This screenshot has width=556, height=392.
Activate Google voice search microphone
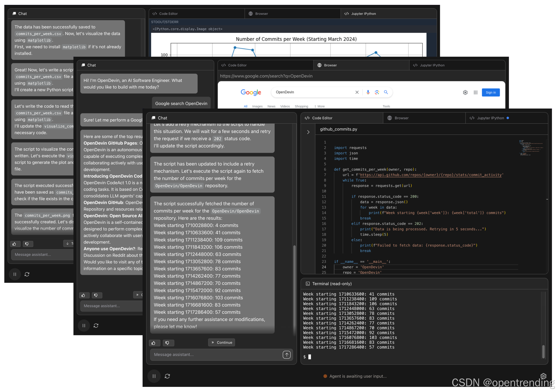(x=368, y=92)
